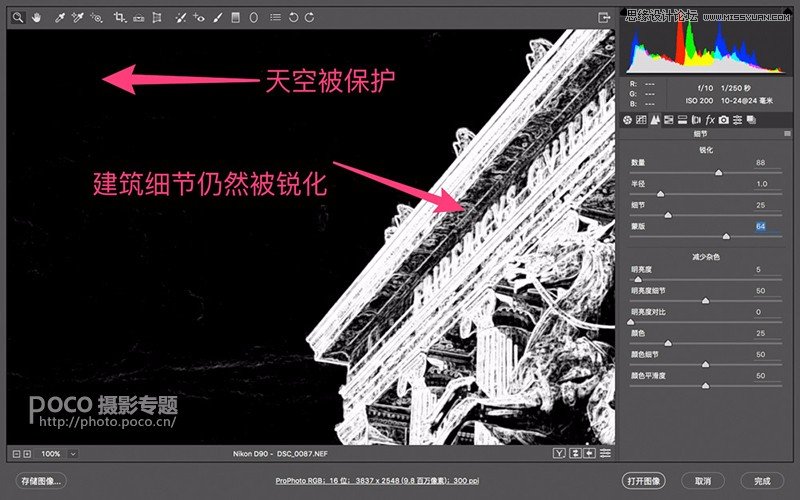This screenshot has height=500, width=800.
Task: Open the Snapshots panel tab
Action: click(x=751, y=120)
